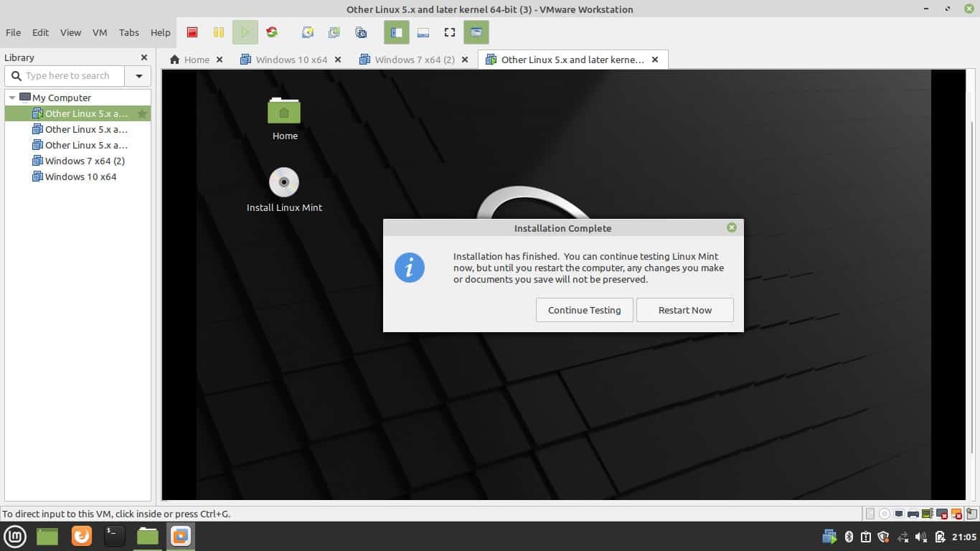980x551 pixels.
Task: Switch to the Windows 10 x64 tab
Action: point(284,60)
